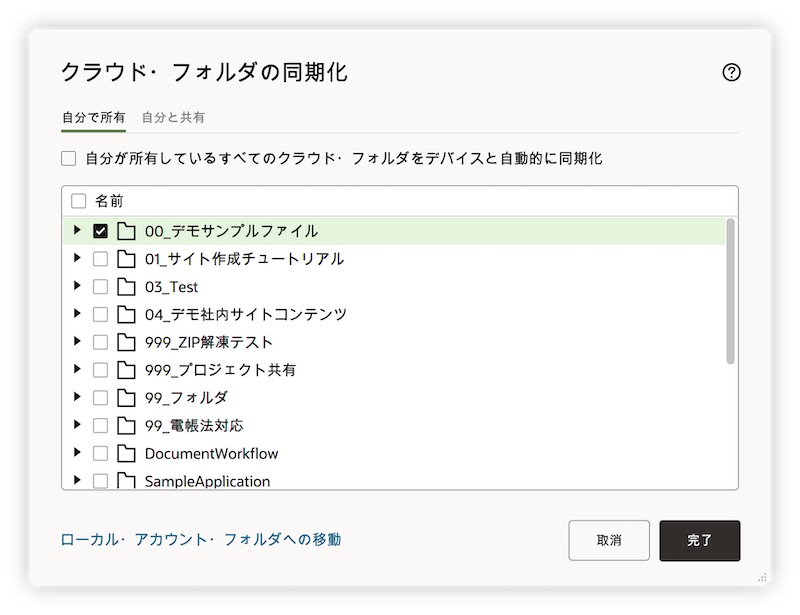This screenshot has width=800, height=615.
Task: Click the folder list vertical scrollbar
Action: pyautogui.click(x=731, y=292)
